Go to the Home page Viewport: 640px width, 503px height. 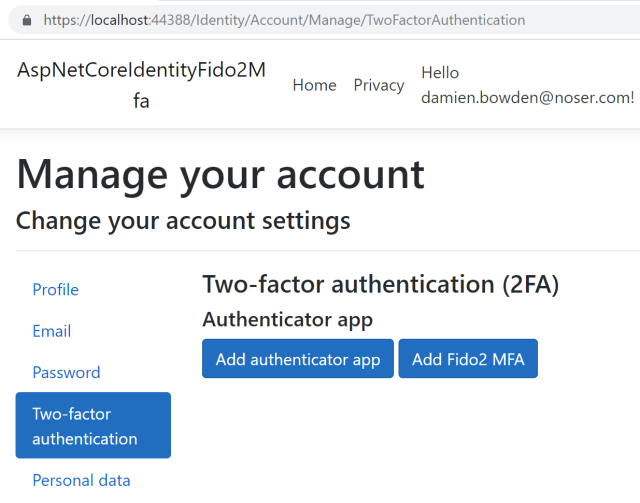314,85
